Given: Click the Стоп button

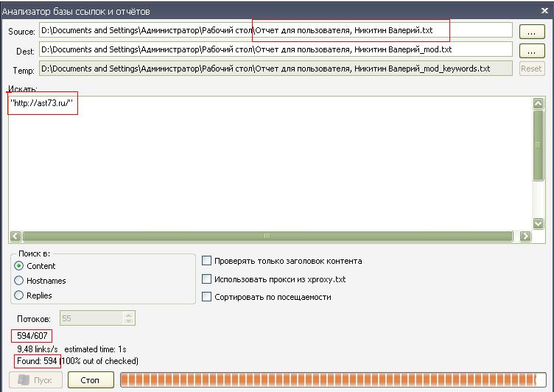Looking at the screenshot, I should tap(91, 380).
